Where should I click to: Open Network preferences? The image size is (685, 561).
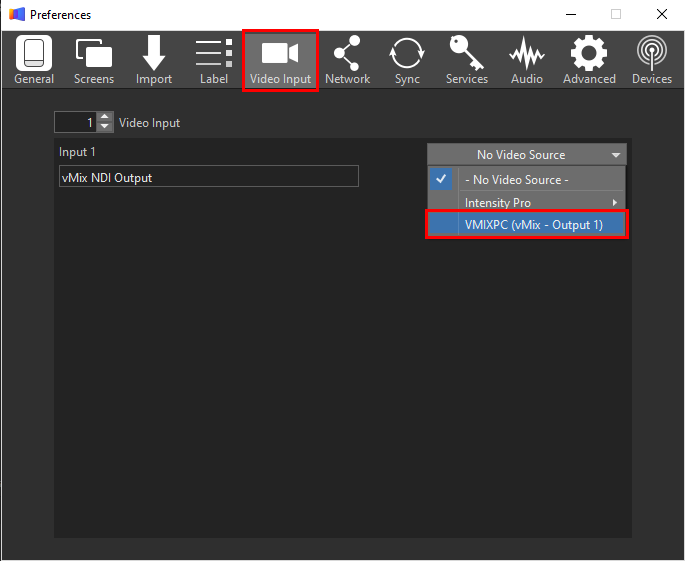[347, 60]
